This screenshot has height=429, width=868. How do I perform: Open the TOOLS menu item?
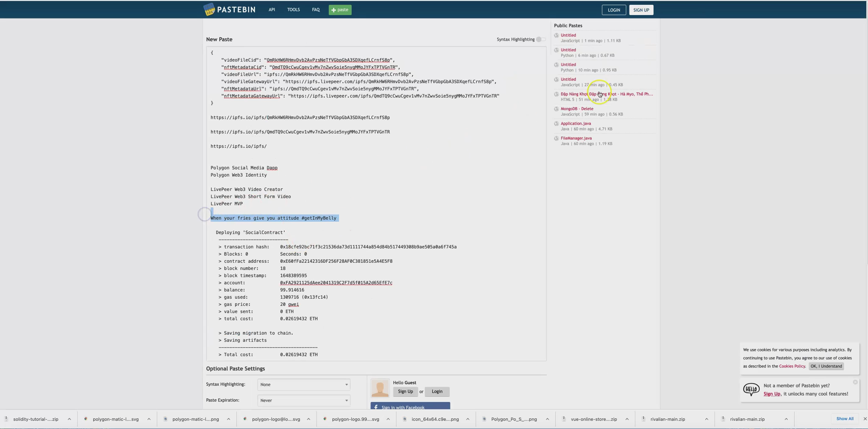point(293,9)
